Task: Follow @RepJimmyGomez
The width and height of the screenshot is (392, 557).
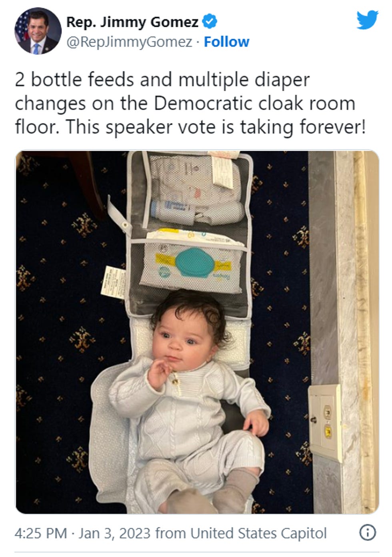Action: (x=226, y=42)
